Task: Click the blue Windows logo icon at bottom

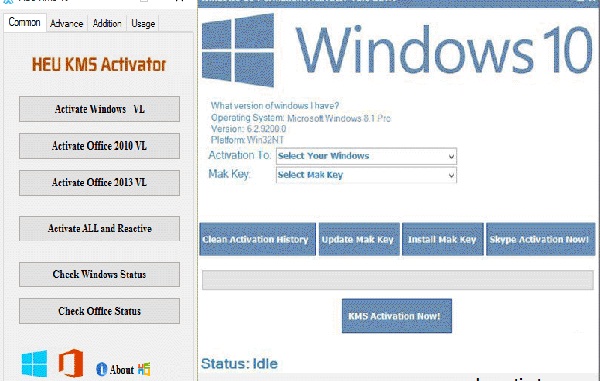Action: pyautogui.click(x=34, y=363)
